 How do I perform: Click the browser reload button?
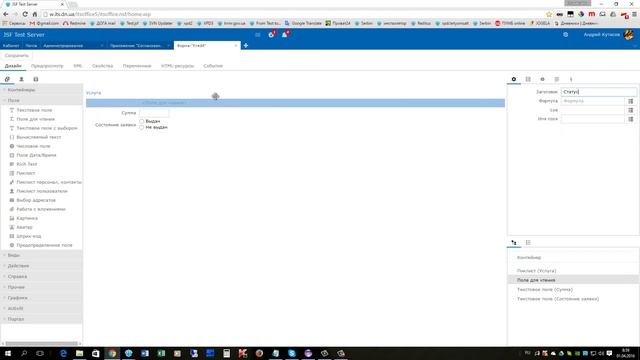25,14
